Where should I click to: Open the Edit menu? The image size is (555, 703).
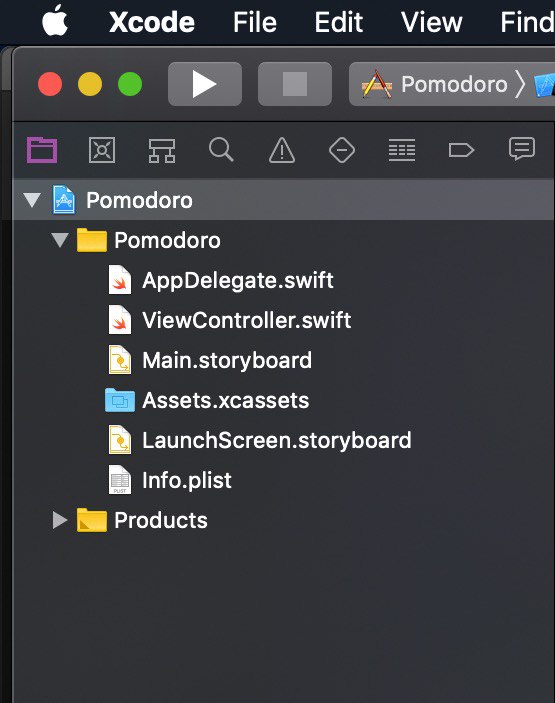(338, 22)
